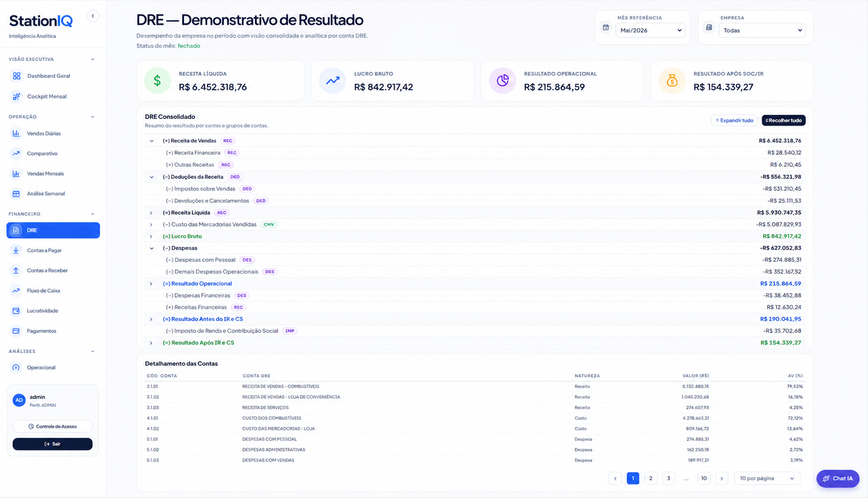
Task: Open Contas a Pagar page
Action: click(53, 251)
